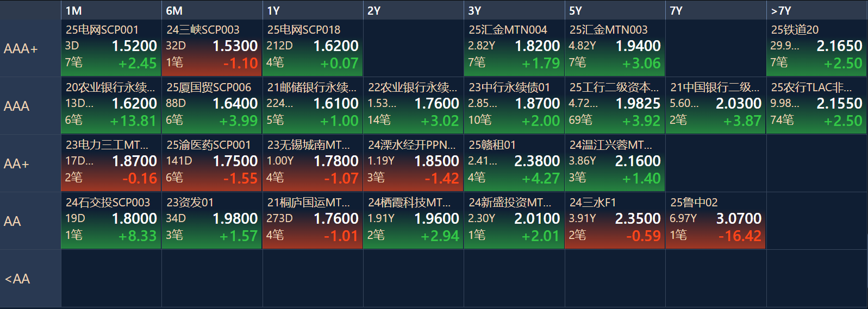Click the 1M maturity column header
This screenshot has width=868, height=309.
pos(111,10)
